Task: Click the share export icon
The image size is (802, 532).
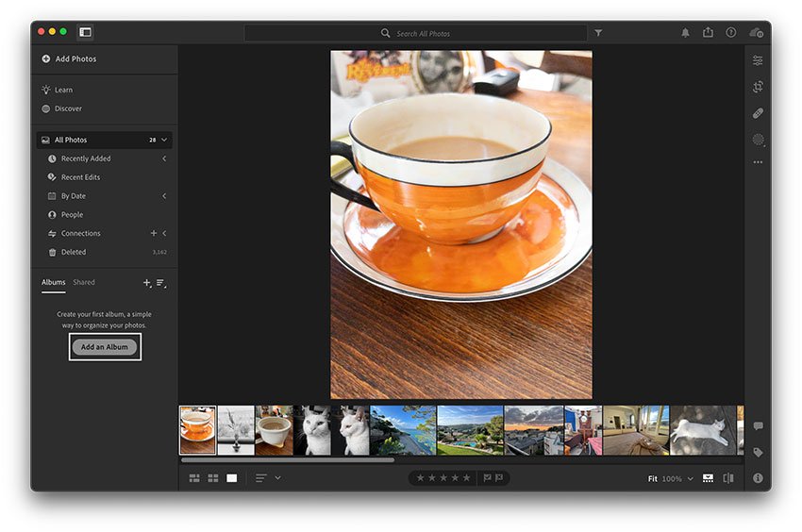Action: coord(708,33)
